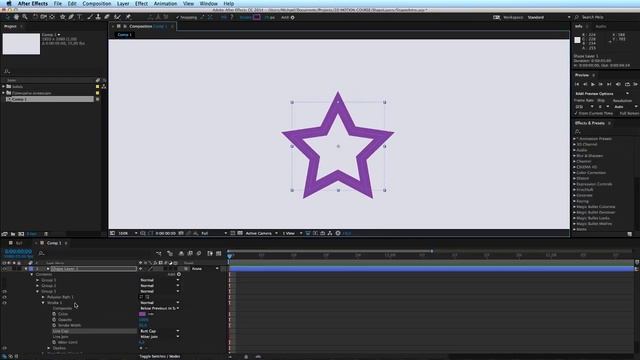Select the Star shape tool

click(62, 17)
